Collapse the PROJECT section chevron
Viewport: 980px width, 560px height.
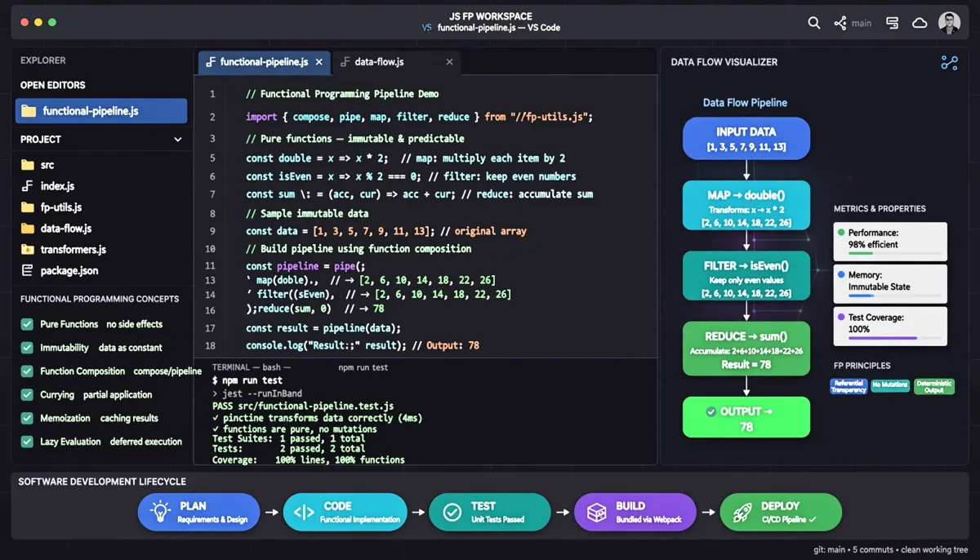point(178,140)
